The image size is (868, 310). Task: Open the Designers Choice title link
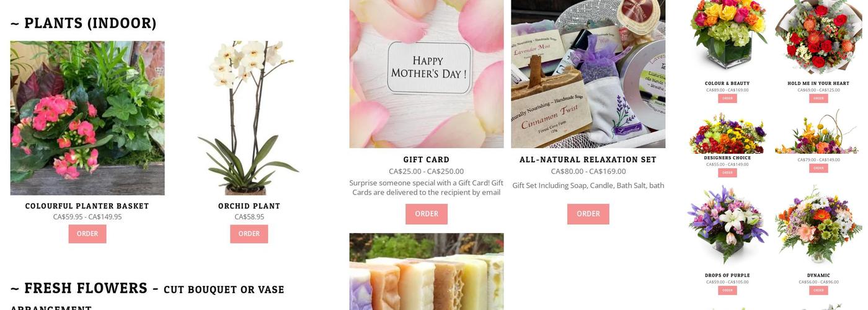[727, 157]
